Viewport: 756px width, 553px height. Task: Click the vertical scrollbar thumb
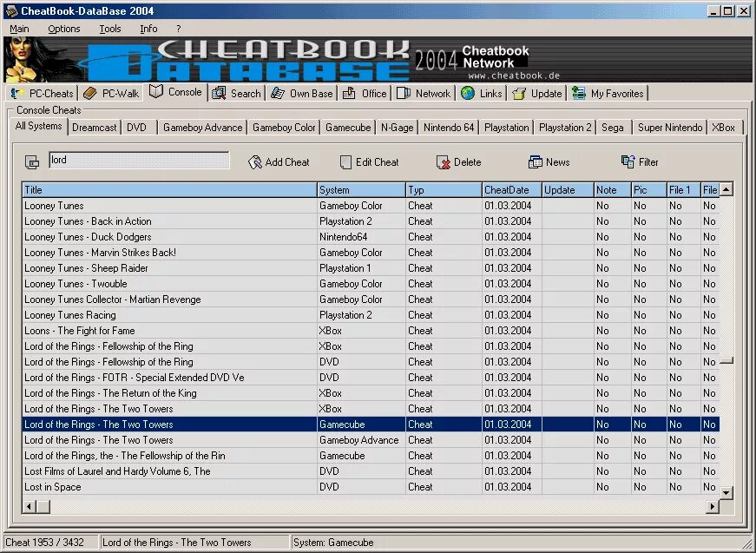click(726, 360)
